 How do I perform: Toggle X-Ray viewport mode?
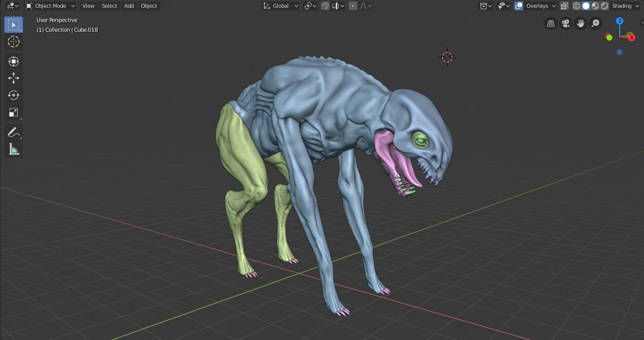coord(564,6)
